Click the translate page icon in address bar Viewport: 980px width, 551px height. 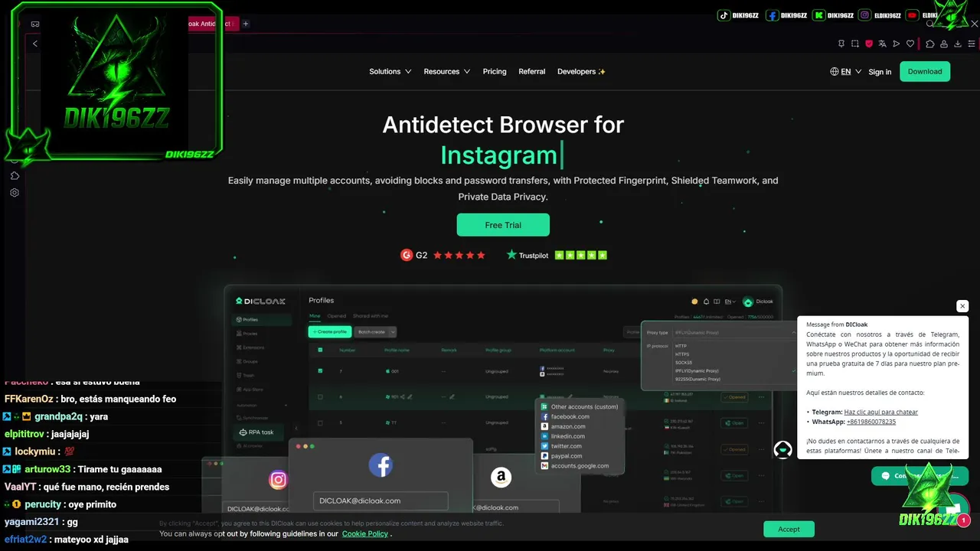883,44
